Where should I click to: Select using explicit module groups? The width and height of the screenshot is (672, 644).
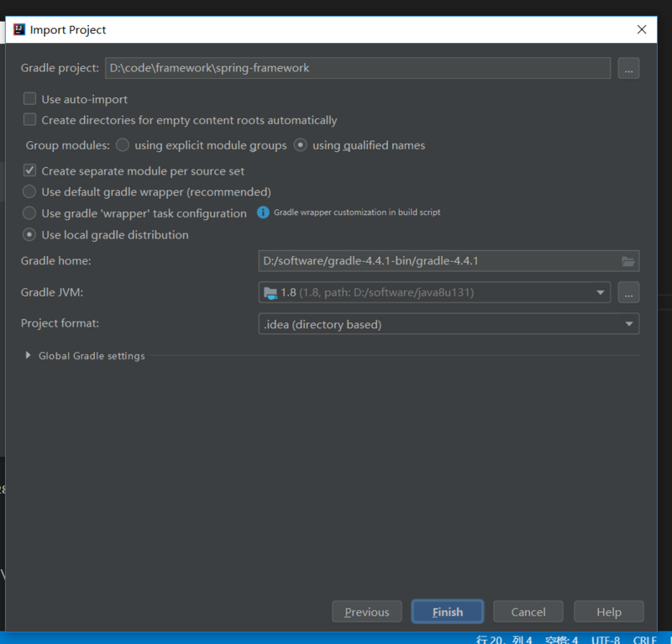click(x=123, y=145)
